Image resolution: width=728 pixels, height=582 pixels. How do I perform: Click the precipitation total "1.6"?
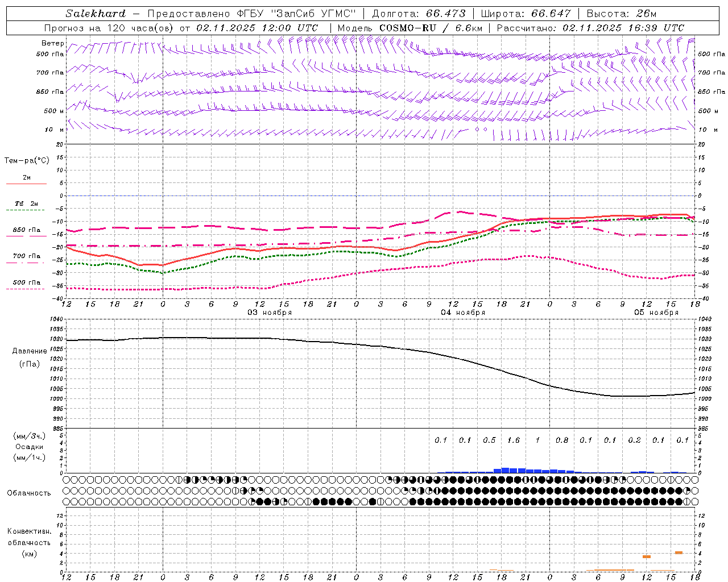[x=513, y=440]
